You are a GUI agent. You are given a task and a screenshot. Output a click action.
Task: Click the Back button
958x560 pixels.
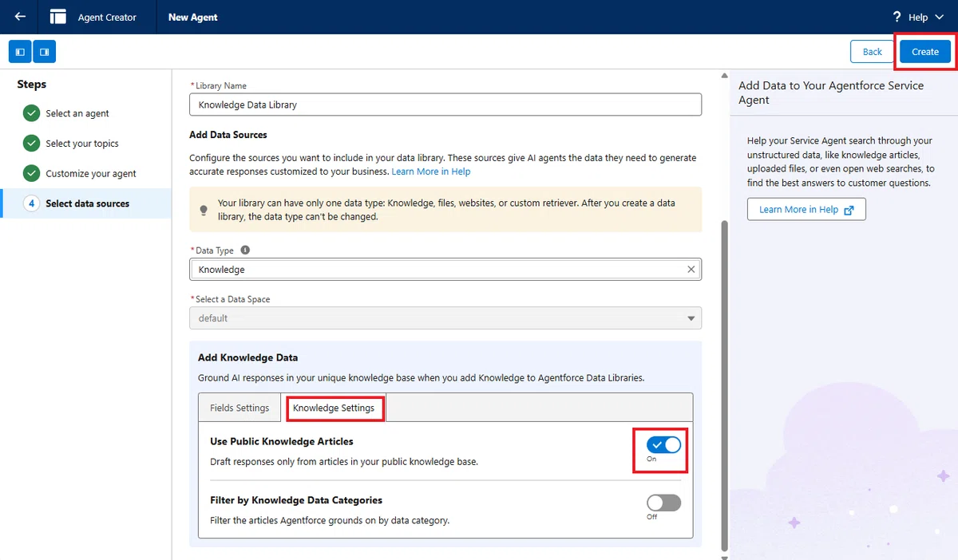[872, 52]
